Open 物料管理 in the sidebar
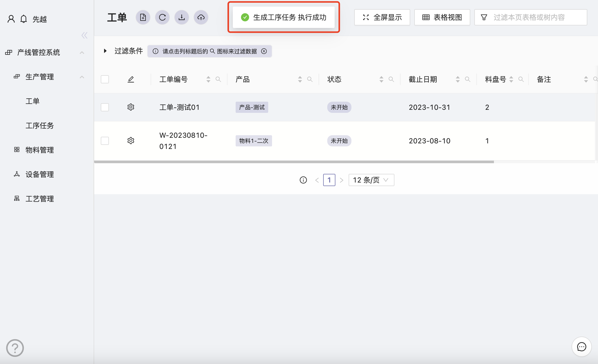598x364 pixels. click(x=40, y=150)
